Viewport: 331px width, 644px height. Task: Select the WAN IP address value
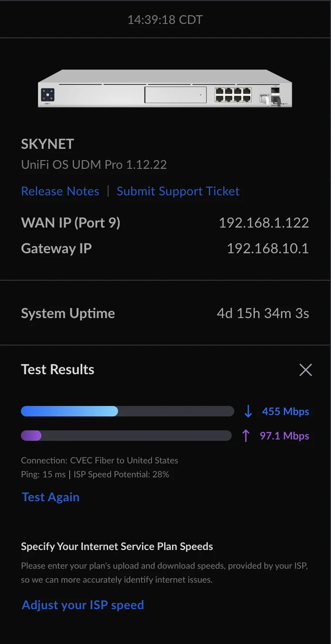point(264,222)
